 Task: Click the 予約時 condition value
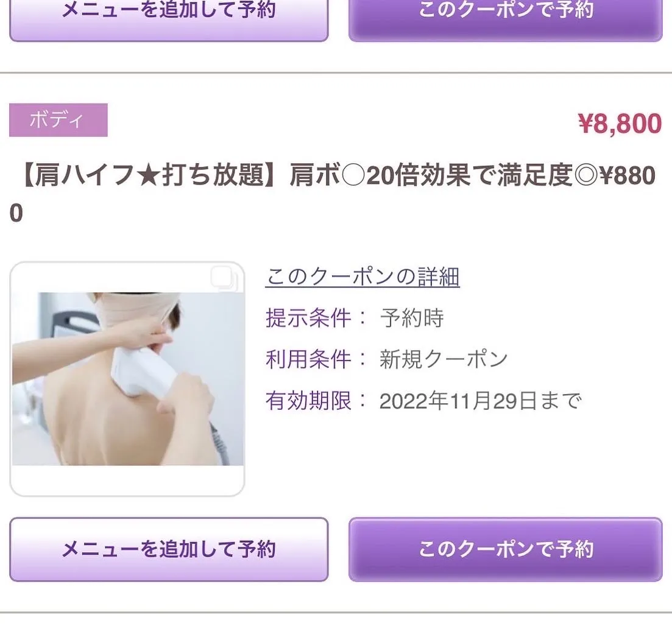click(x=411, y=318)
